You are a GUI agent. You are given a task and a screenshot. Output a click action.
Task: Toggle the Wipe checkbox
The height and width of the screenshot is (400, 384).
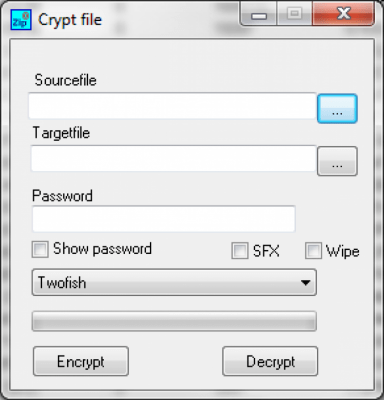pos(313,251)
